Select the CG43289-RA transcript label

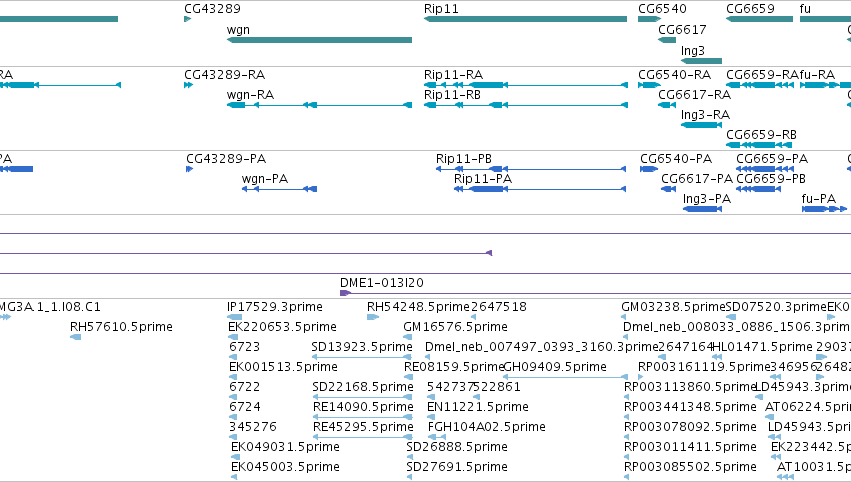click(224, 75)
